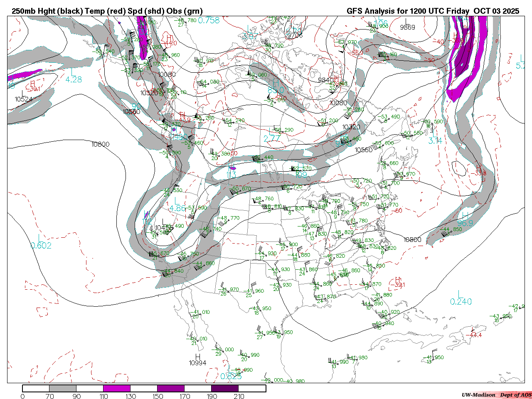
Task: Open the UW-Madison Dept of AOS credit
Action: [496, 395]
